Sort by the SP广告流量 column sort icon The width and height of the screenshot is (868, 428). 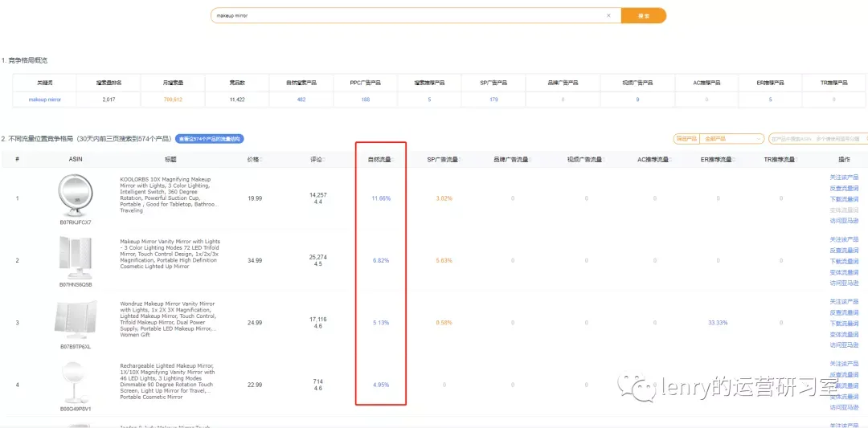point(460,159)
